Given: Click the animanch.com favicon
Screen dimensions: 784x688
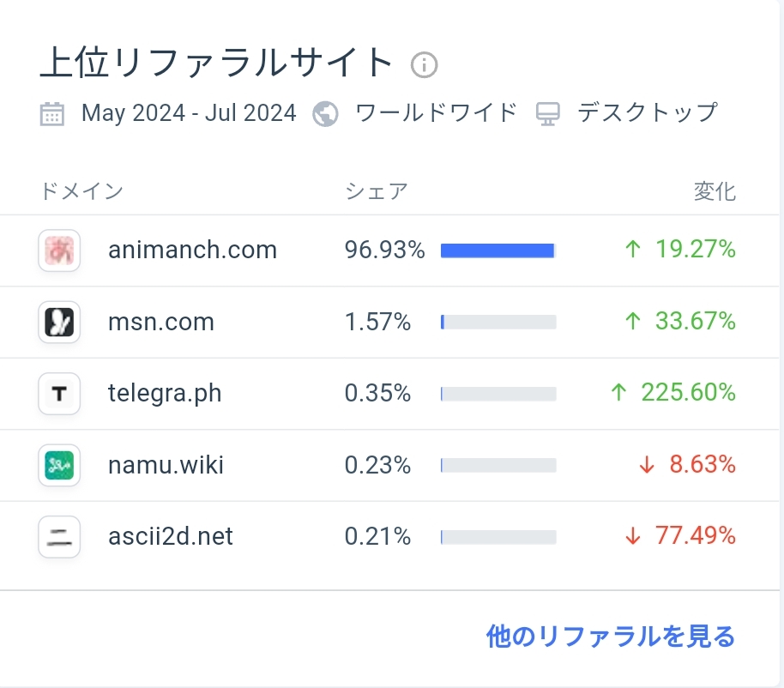Looking at the screenshot, I should coord(59,250).
